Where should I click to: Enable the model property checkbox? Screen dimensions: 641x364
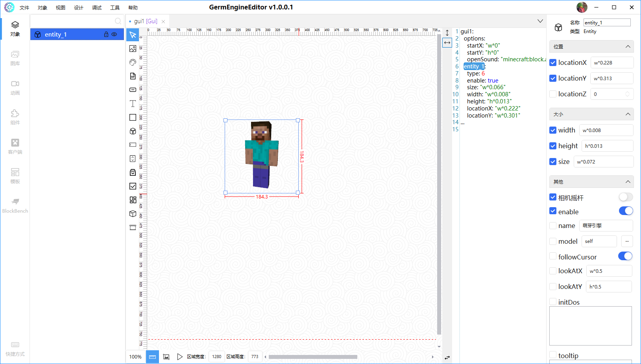(553, 241)
